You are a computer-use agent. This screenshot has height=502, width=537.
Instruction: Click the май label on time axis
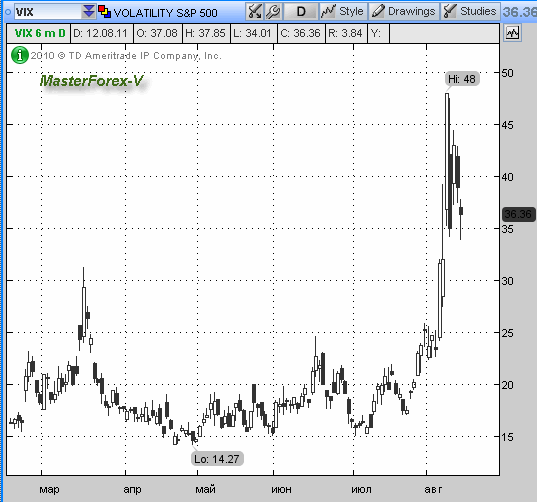pyautogui.click(x=205, y=489)
